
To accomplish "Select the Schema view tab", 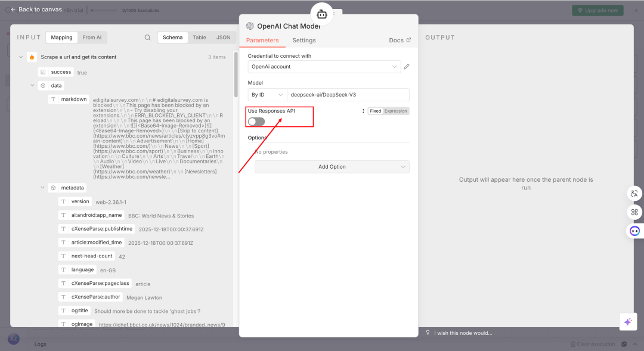I will click(172, 38).
